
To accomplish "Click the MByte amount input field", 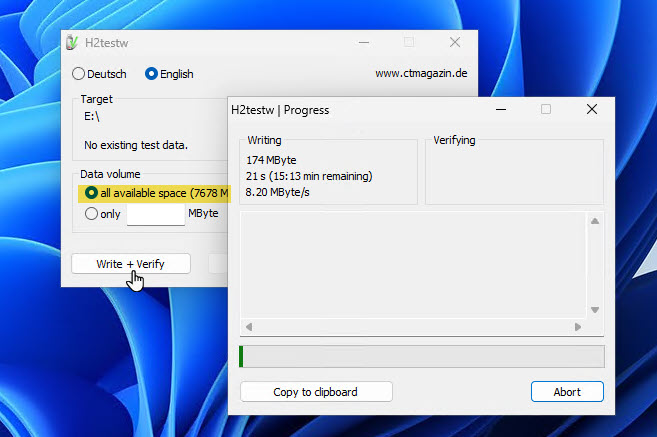I will tap(156, 215).
